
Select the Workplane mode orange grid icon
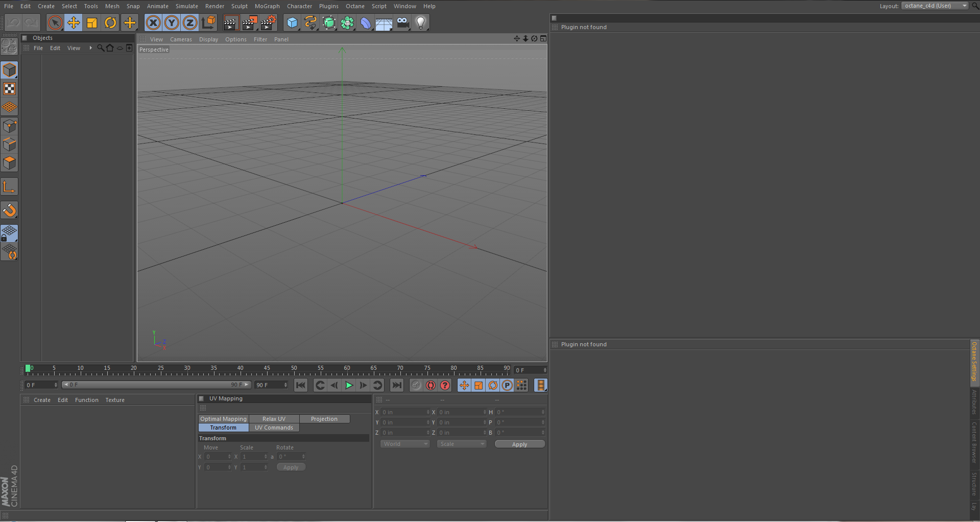point(10,107)
